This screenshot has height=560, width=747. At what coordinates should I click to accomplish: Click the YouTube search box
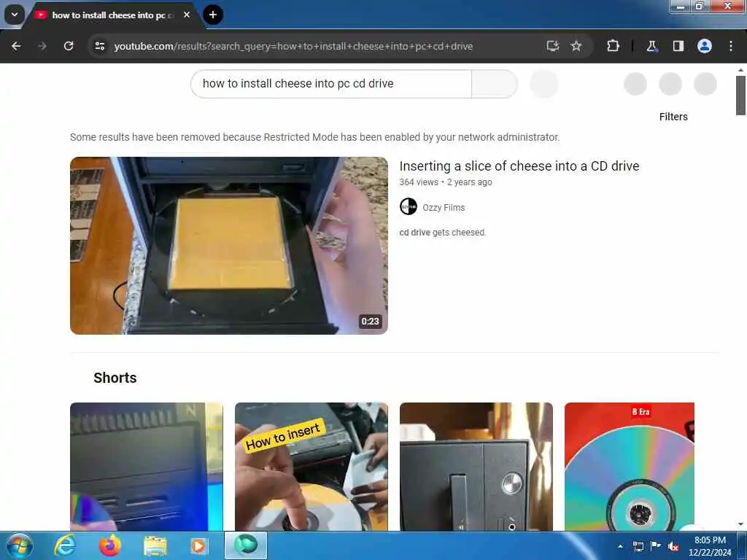[331, 84]
